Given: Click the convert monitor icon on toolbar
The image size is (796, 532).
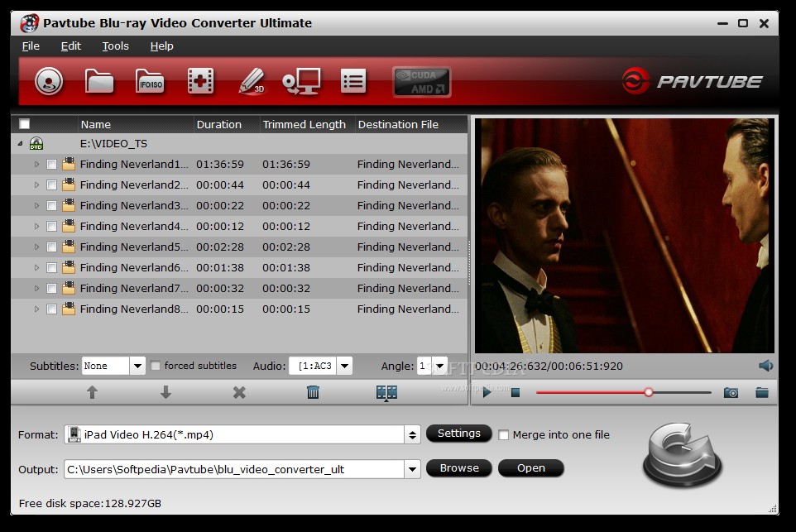Looking at the screenshot, I should pyautogui.click(x=303, y=81).
